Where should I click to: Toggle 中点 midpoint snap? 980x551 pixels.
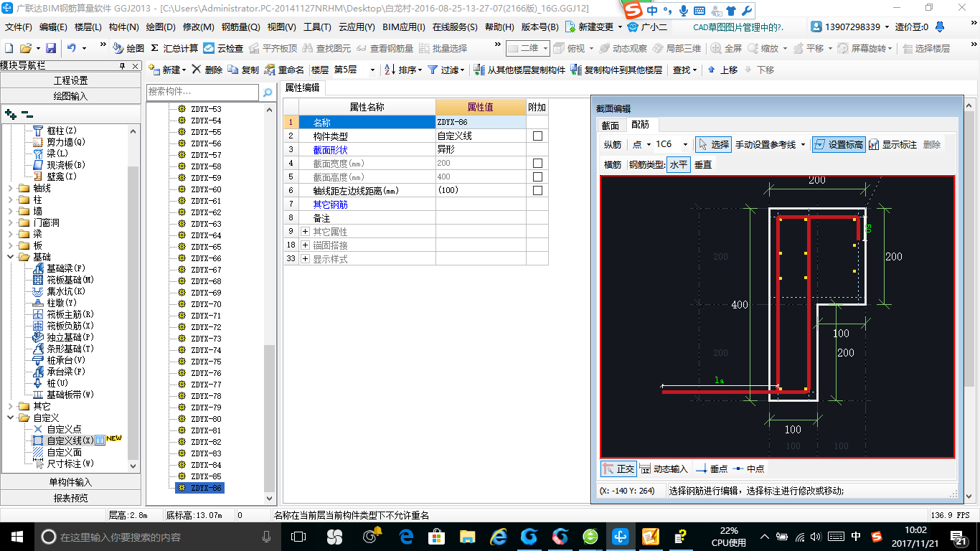click(x=748, y=468)
